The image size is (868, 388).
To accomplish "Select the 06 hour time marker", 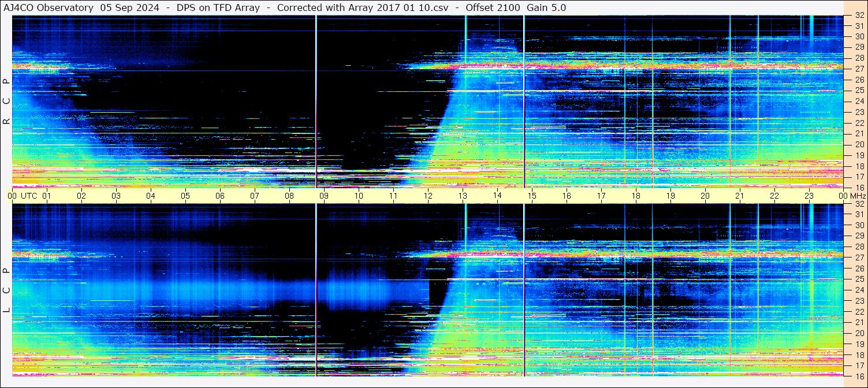I will coord(220,196).
